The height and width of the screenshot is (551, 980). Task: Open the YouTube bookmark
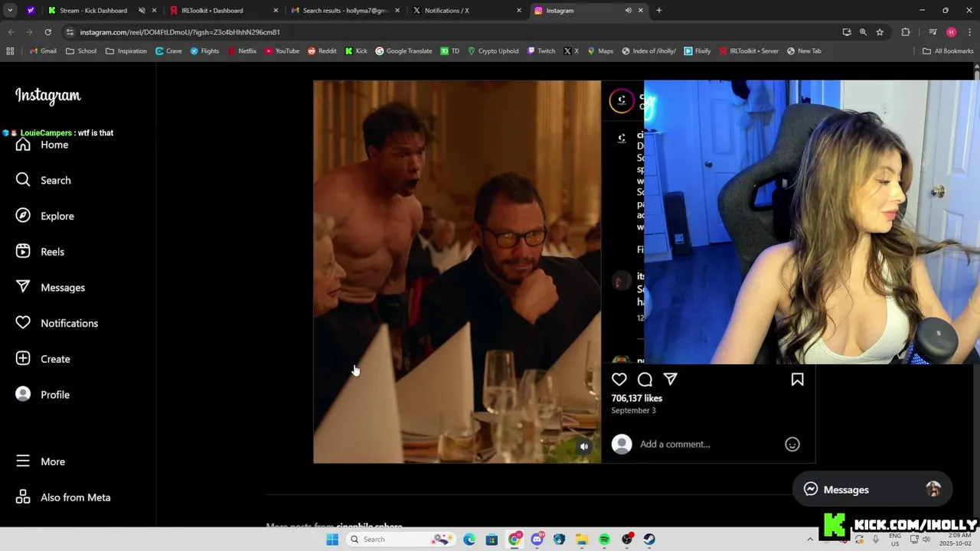click(x=282, y=51)
